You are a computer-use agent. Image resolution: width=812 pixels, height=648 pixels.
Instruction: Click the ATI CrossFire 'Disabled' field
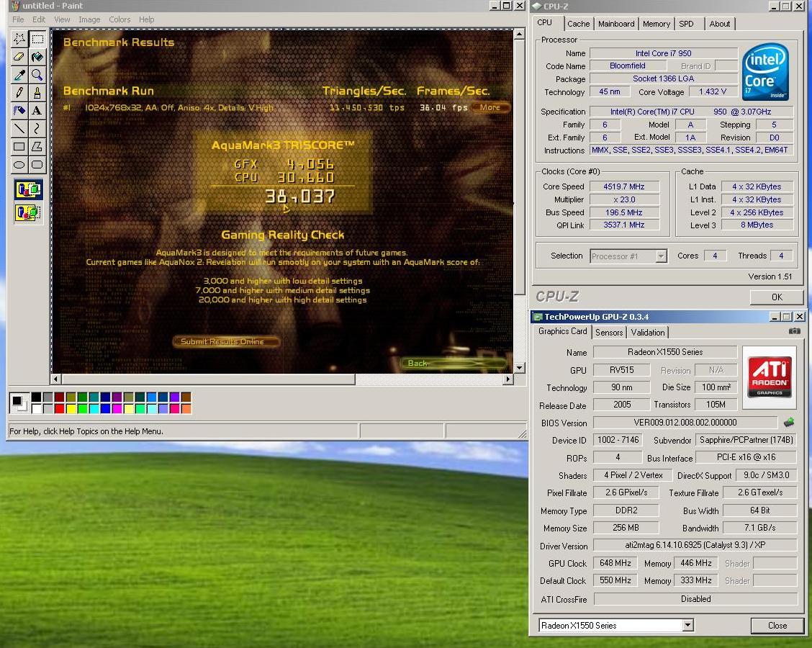pos(695,599)
